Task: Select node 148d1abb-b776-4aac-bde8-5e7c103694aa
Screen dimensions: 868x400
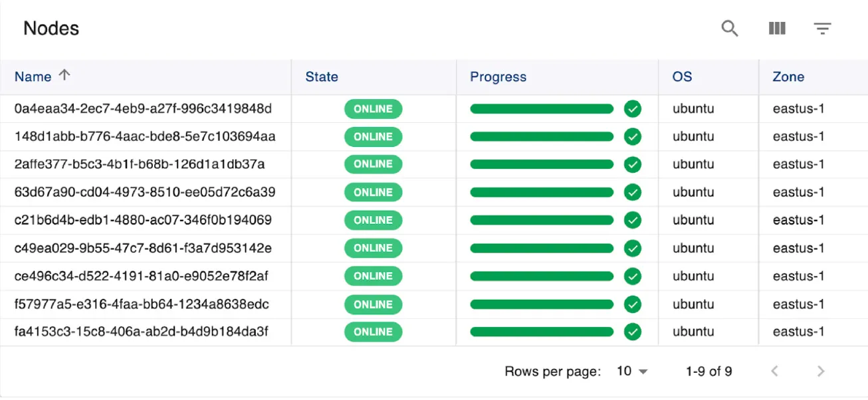Action: pyautogui.click(x=145, y=137)
